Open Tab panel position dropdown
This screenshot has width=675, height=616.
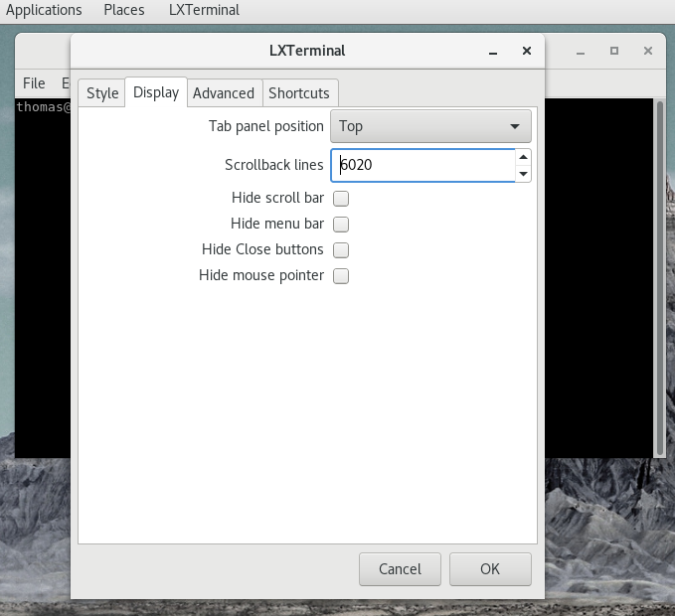pyautogui.click(x=430, y=126)
